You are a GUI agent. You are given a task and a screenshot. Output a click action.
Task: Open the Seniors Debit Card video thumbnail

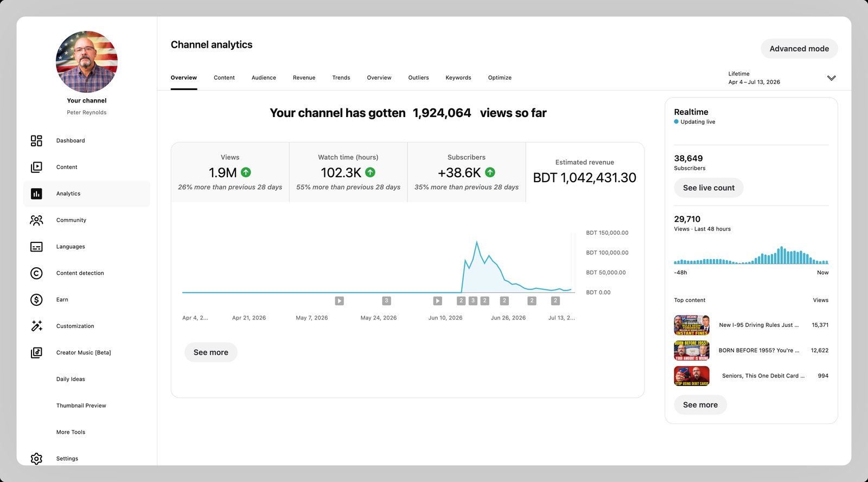tap(692, 376)
